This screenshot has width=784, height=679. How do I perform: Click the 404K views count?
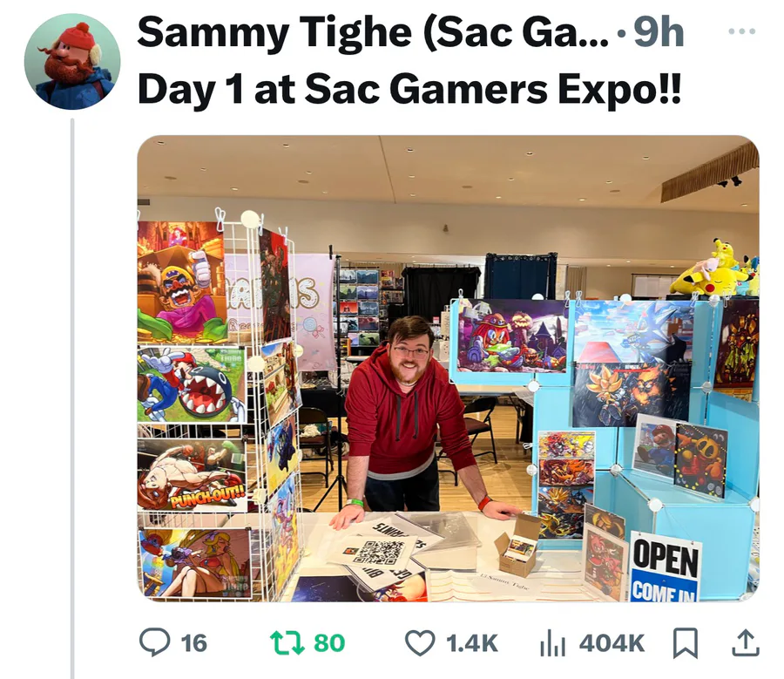point(612,643)
